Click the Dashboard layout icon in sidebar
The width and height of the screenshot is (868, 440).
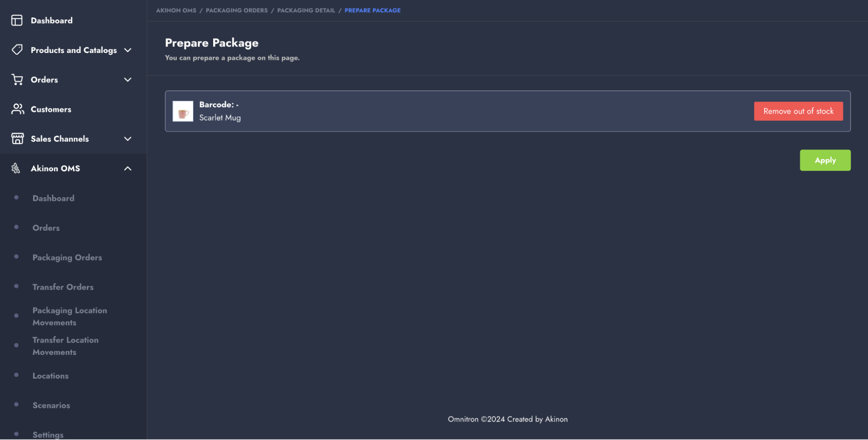(x=17, y=20)
